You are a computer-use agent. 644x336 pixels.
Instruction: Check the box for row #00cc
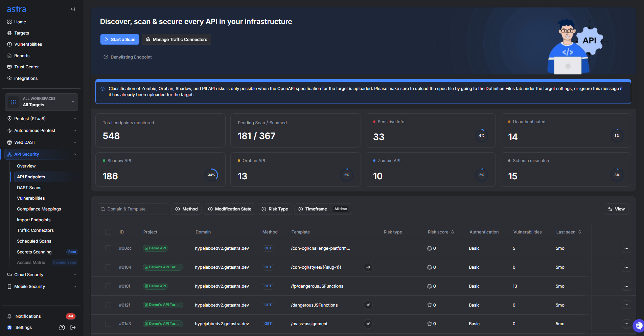pyautogui.click(x=108, y=248)
